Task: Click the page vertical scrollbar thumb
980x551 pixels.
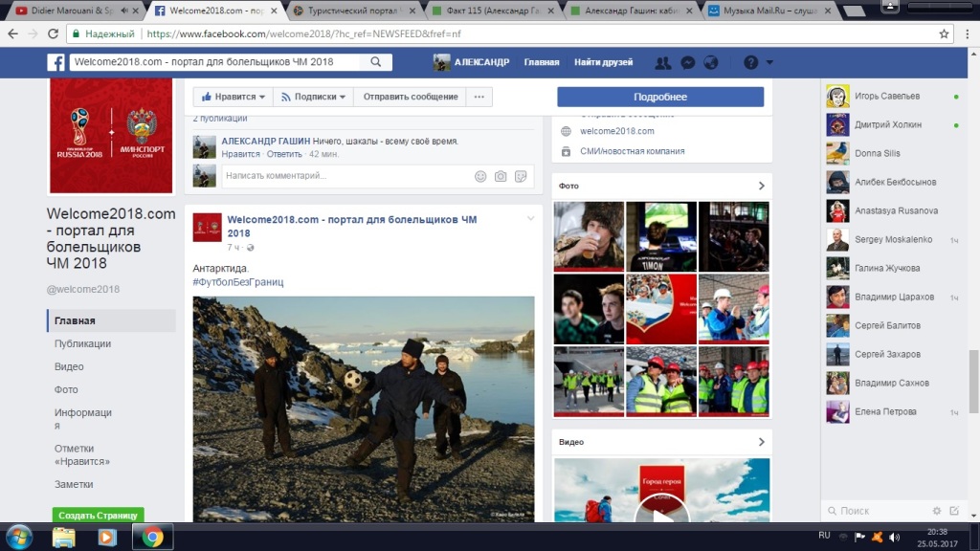Action: click(x=973, y=381)
